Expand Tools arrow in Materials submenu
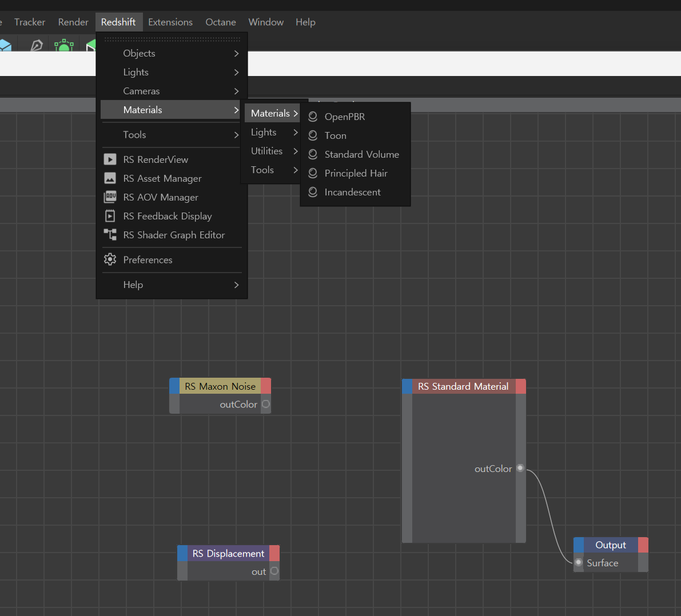 tap(296, 170)
